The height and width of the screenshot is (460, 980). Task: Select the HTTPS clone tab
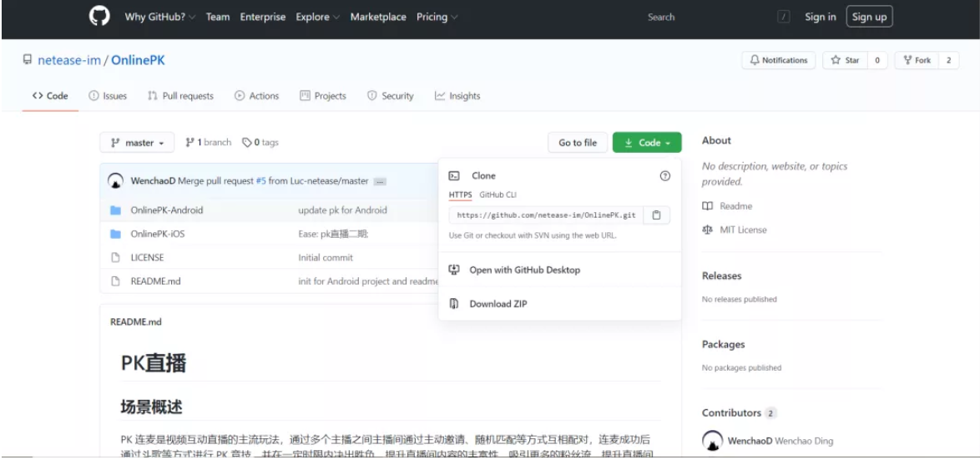click(x=461, y=195)
